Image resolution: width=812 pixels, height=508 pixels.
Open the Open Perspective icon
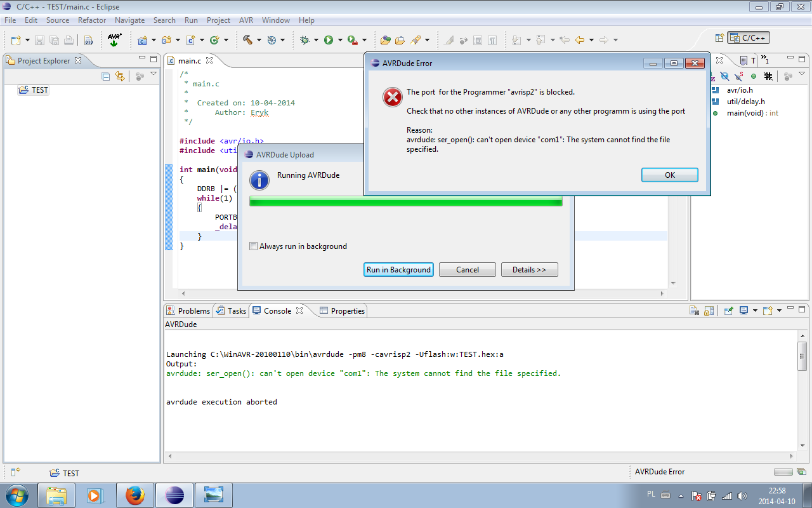719,38
